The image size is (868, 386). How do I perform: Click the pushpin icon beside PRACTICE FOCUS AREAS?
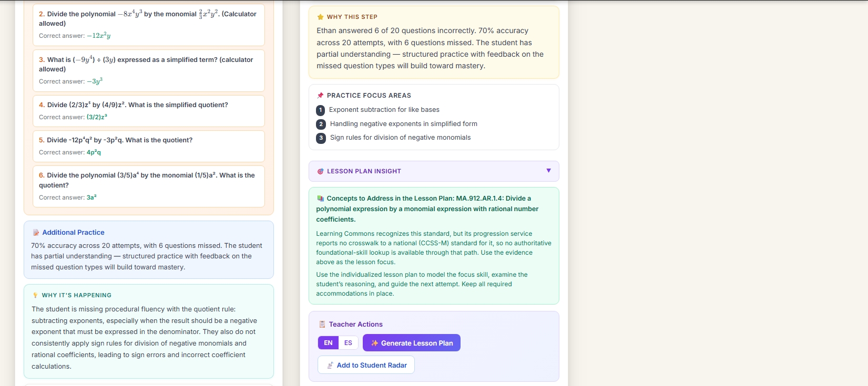(x=320, y=96)
